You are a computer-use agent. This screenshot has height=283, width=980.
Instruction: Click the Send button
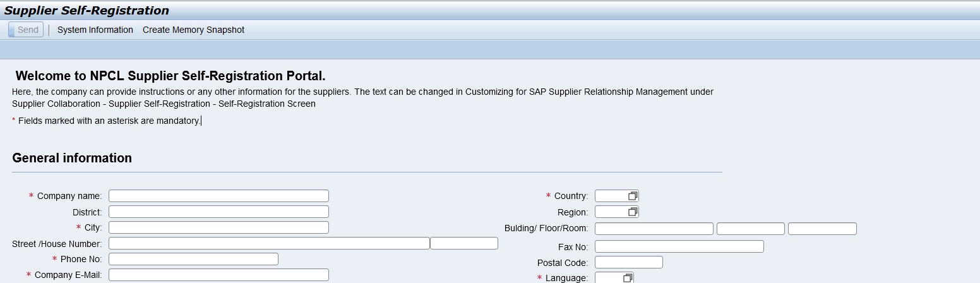(26, 30)
